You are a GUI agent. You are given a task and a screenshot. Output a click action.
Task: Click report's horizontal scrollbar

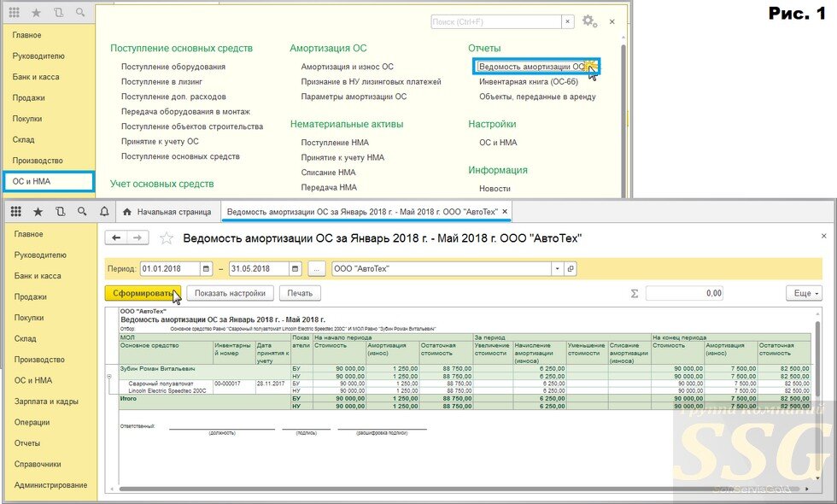(459, 489)
